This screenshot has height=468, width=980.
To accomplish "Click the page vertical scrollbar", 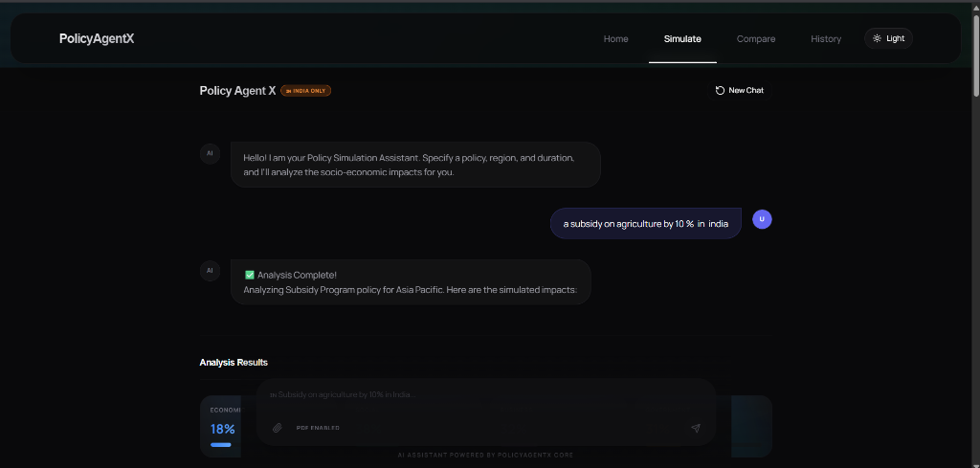I will click(x=975, y=56).
